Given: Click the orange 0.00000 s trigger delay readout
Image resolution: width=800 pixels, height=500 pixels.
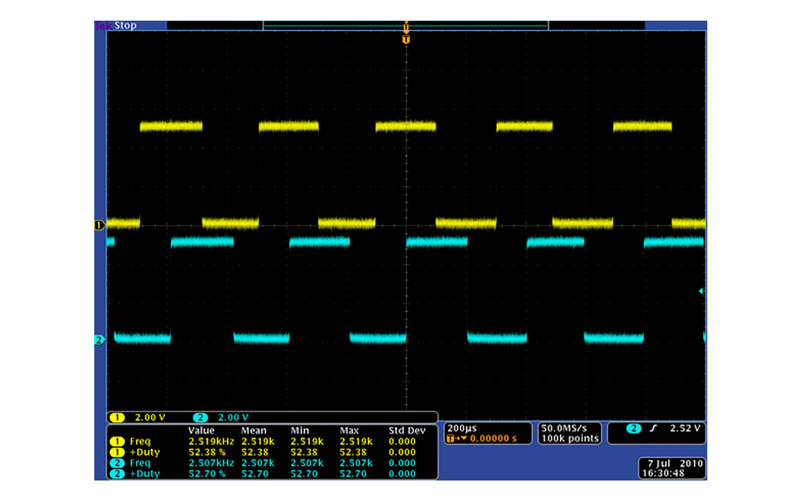Looking at the screenshot, I should coord(493,438).
